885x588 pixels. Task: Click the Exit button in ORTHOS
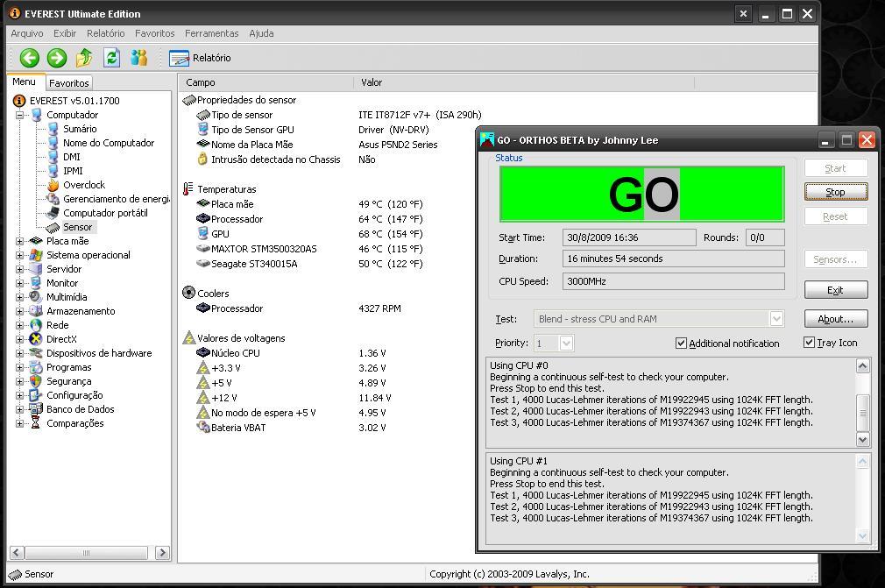(835, 290)
